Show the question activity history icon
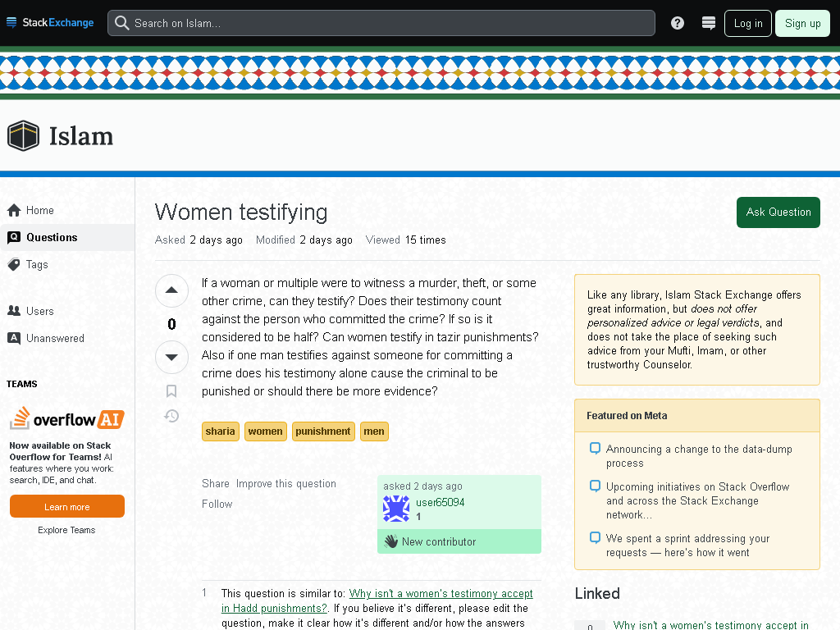Viewport: 840px width, 630px height. click(x=171, y=416)
